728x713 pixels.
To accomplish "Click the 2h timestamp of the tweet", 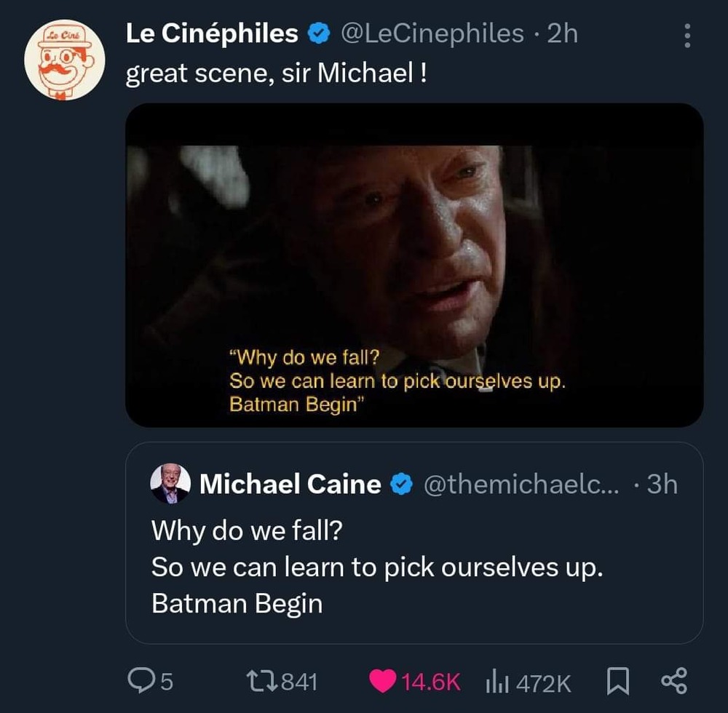I will (561, 33).
